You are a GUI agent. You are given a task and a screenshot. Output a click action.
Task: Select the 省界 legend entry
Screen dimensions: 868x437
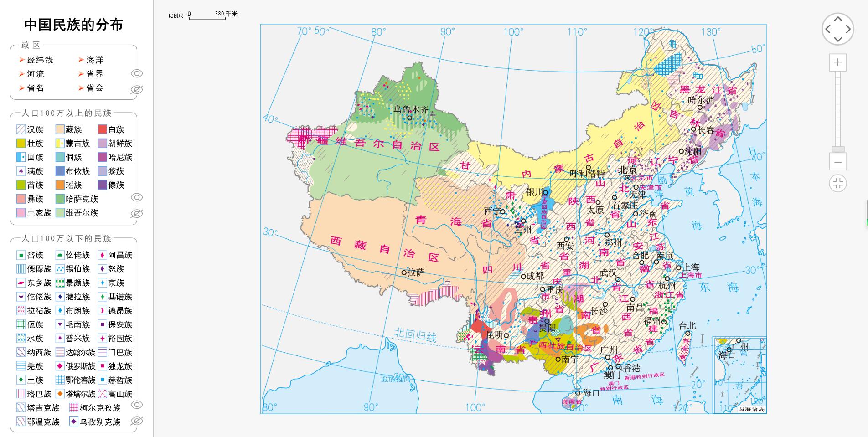click(94, 74)
